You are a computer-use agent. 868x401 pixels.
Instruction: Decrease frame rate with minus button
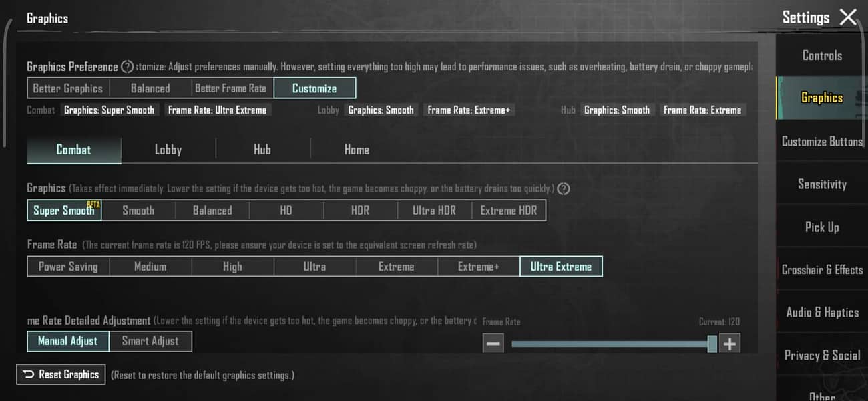493,344
